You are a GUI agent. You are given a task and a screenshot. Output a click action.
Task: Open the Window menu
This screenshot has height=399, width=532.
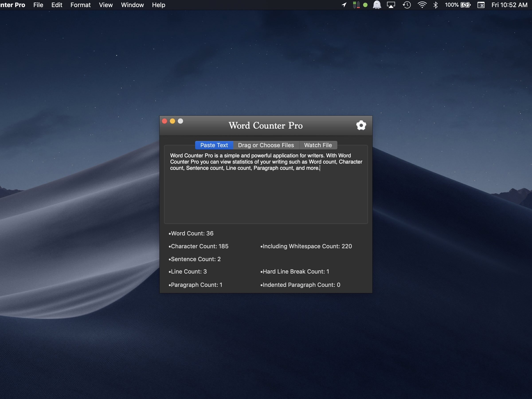coord(132,5)
